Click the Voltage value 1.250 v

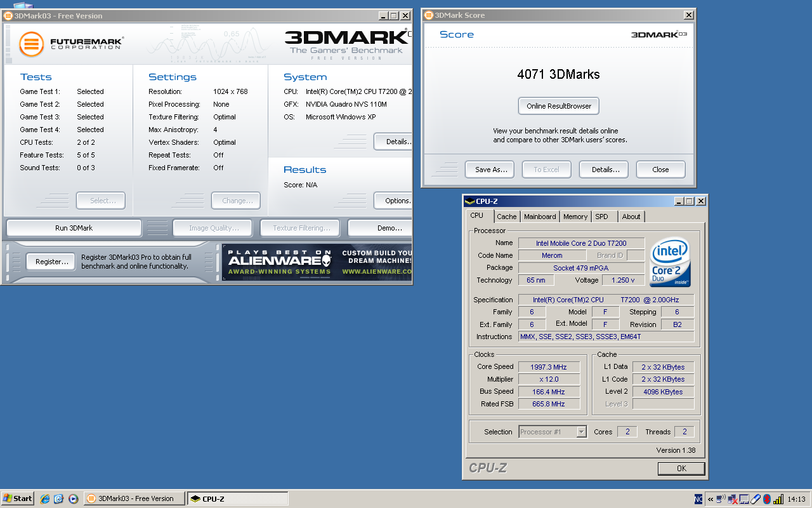point(624,280)
